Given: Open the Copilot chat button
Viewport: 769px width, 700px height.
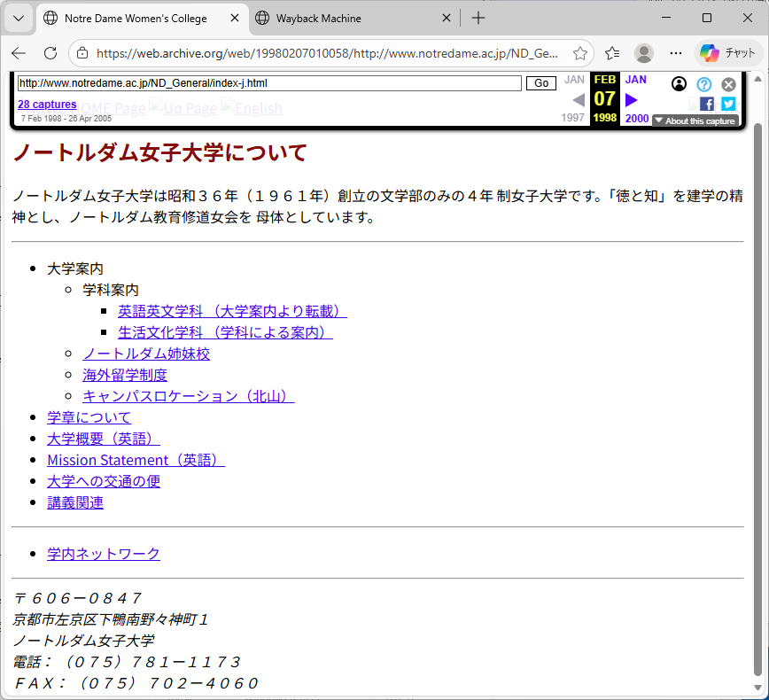Looking at the screenshot, I should [727, 53].
